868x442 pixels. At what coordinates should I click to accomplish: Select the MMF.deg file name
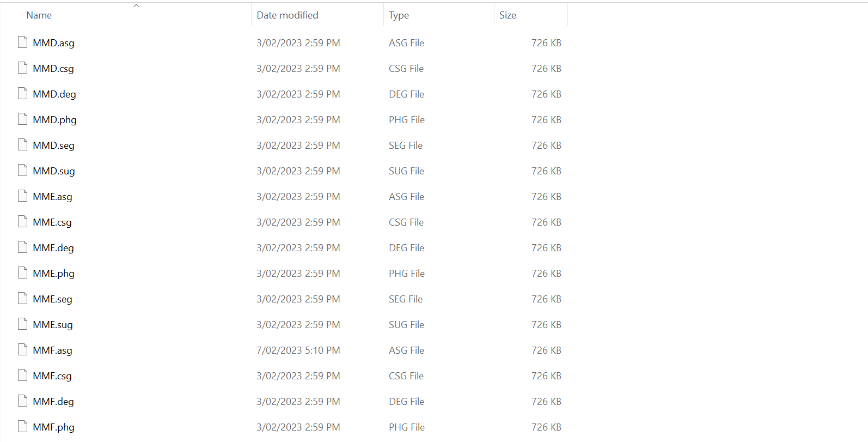pyautogui.click(x=53, y=402)
